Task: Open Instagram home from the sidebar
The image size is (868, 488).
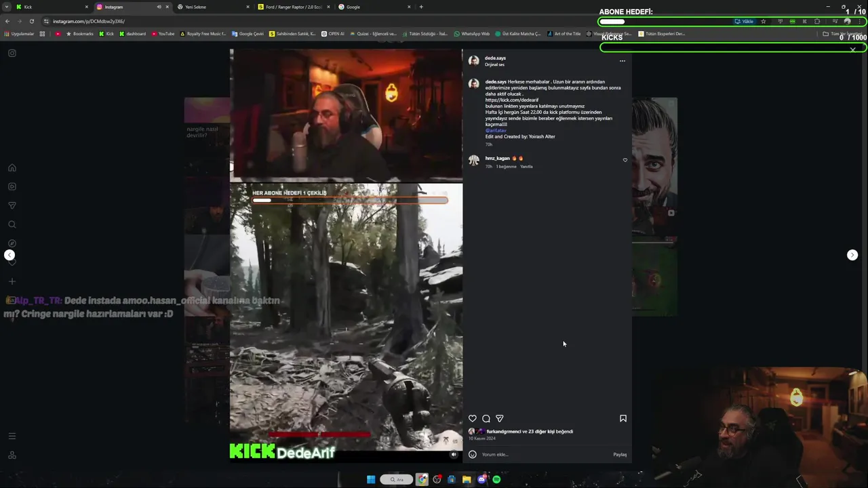Action: [x=12, y=167]
